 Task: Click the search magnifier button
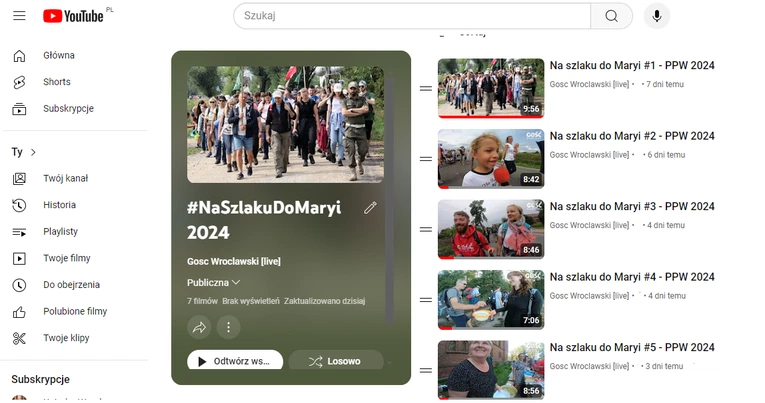point(611,16)
